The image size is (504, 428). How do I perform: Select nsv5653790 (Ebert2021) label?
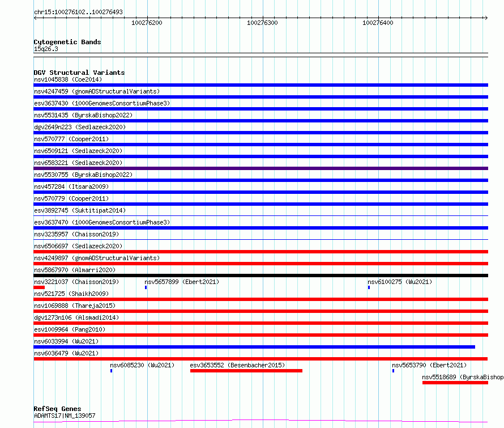(429, 365)
